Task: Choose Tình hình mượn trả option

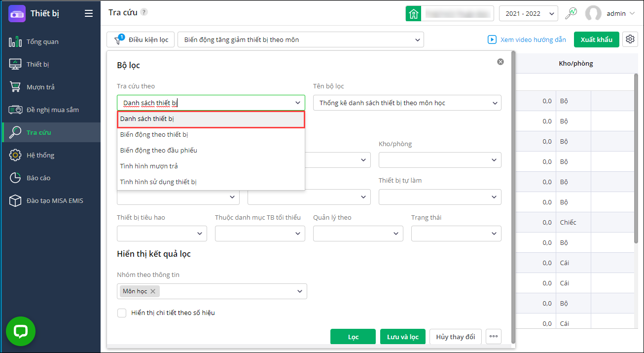Action: (149, 166)
